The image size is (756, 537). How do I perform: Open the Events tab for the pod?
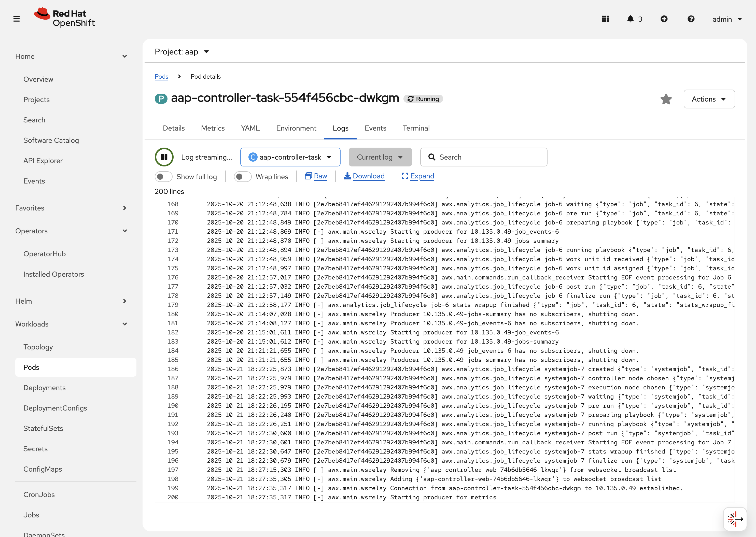tap(375, 128)
